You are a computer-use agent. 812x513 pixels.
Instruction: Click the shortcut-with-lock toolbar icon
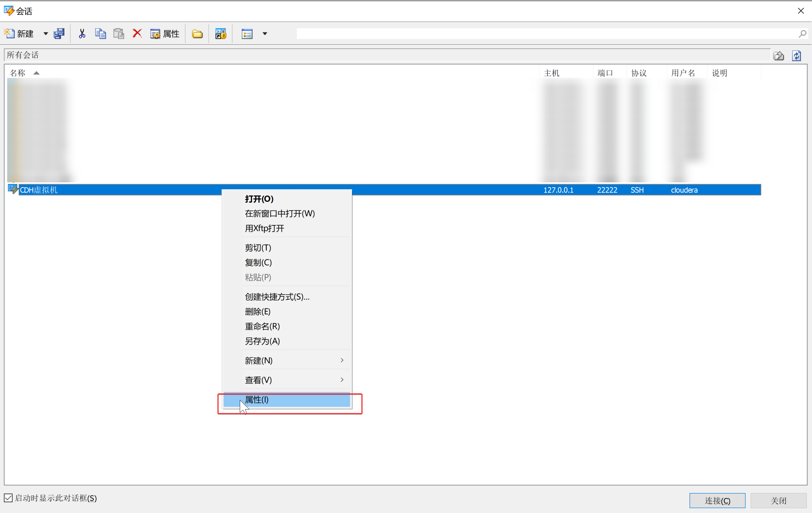220,34
